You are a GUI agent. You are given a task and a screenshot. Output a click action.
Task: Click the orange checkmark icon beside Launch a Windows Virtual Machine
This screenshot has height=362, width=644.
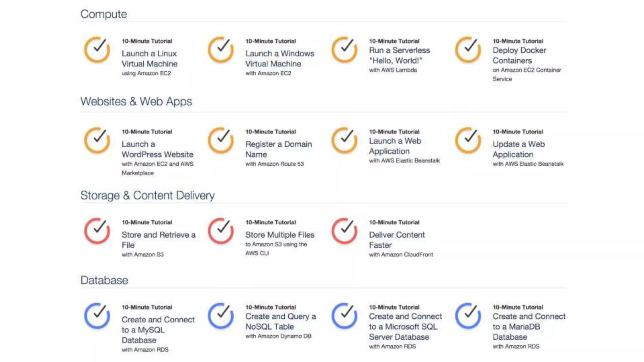point(221,50)
